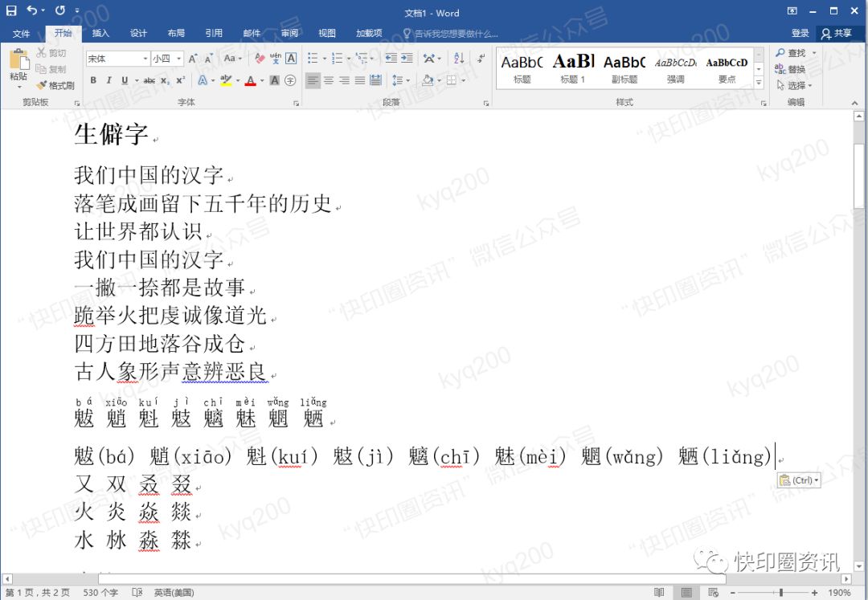Screen dimensions: 868x600
Task: Switch to the References (引用) tab
Action: [214, 33]
